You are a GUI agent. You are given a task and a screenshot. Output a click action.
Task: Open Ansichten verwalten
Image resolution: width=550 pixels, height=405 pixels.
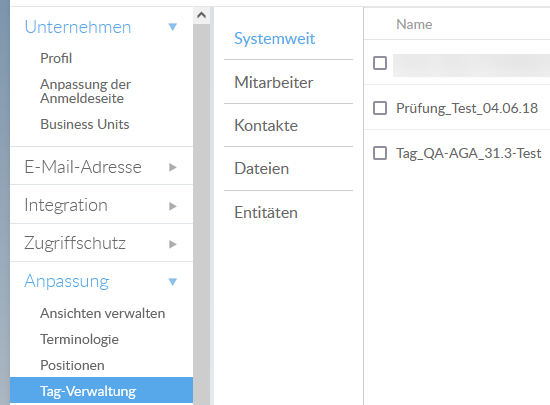point(103,313)
